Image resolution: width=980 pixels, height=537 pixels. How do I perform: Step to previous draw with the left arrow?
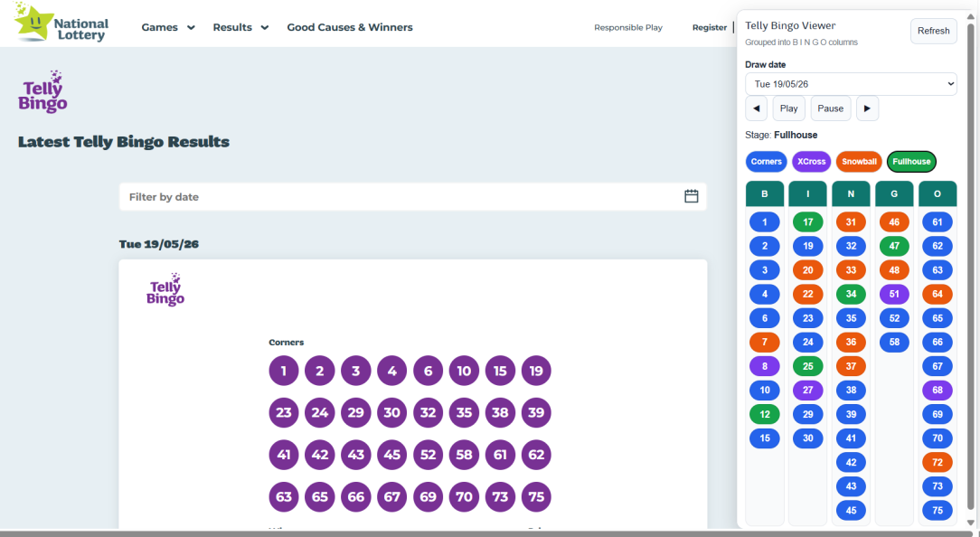(757, 108)
